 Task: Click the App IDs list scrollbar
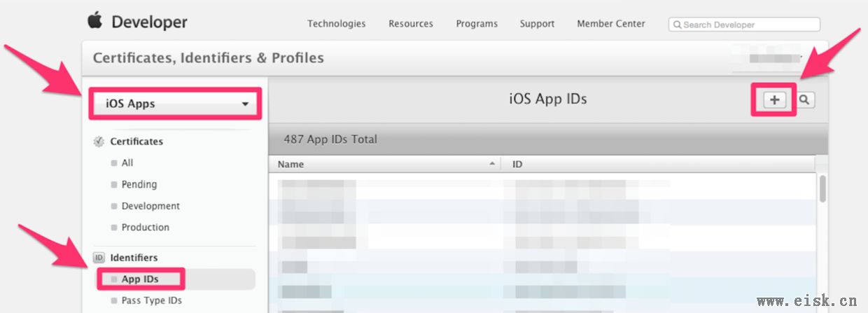822,189
